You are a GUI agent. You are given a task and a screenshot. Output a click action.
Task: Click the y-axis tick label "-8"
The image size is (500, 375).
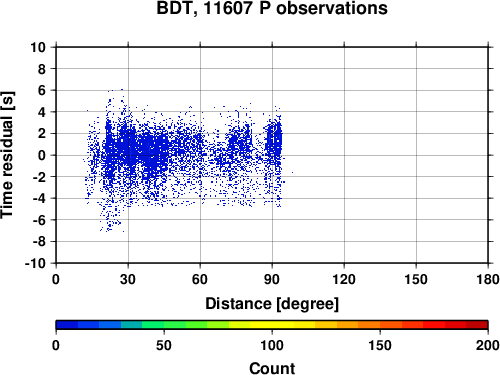pos(39,242)
